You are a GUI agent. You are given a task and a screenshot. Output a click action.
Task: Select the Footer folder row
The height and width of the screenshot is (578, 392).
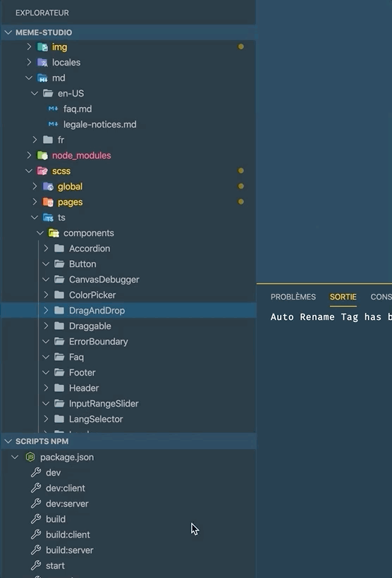[x=128, y=372]
